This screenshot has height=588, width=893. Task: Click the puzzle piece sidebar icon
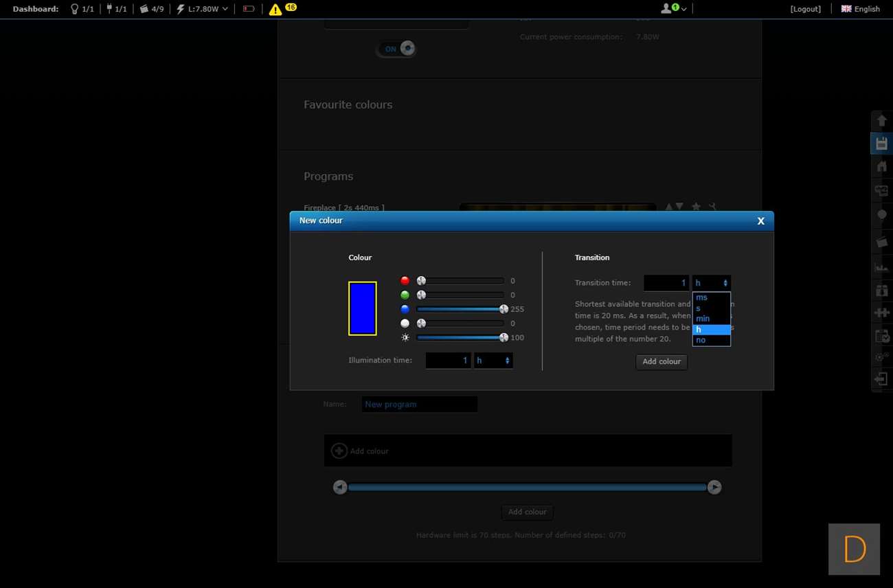[x=881, y=313]
